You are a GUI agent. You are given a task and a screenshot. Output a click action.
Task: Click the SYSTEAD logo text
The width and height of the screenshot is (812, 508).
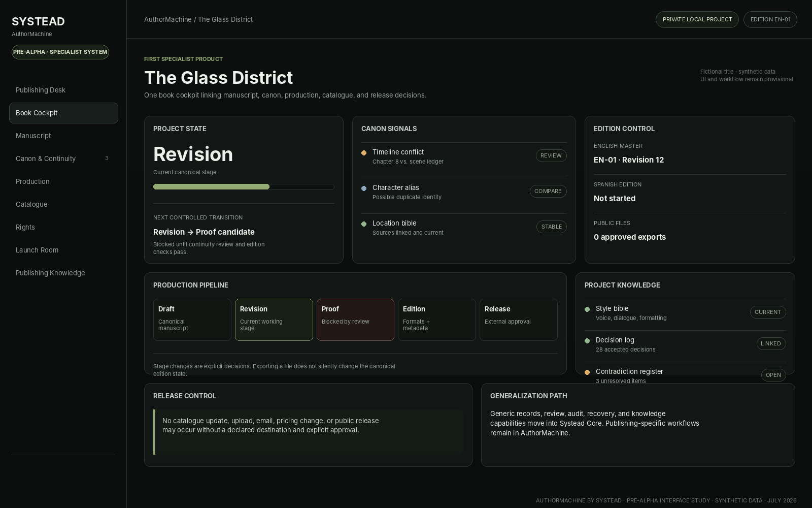click(x=38, y=21)
